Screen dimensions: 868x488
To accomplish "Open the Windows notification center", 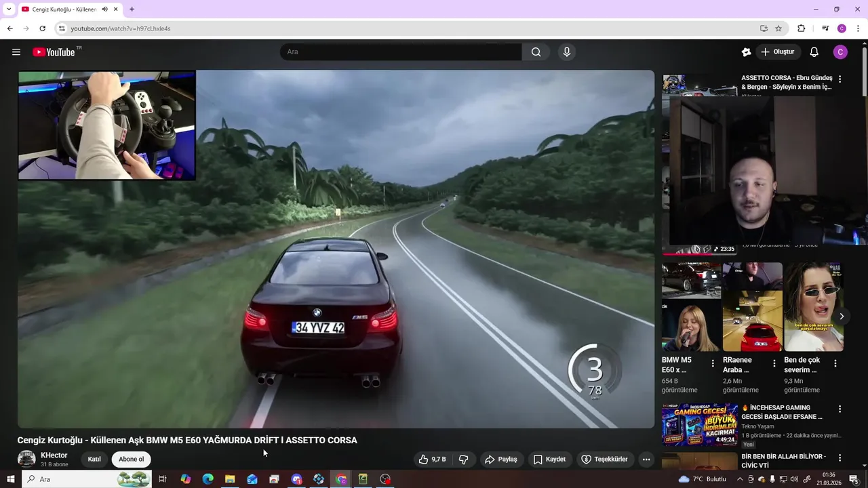I will pos(854,479).
